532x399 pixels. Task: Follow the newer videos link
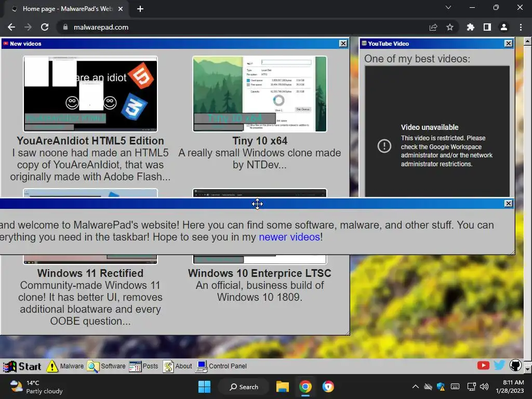pyautogui.click(x=289, y=237)
